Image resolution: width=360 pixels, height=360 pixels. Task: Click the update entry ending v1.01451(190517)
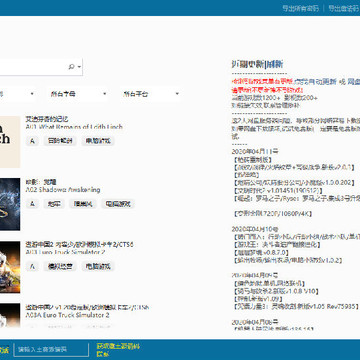(x=278, y=190)
